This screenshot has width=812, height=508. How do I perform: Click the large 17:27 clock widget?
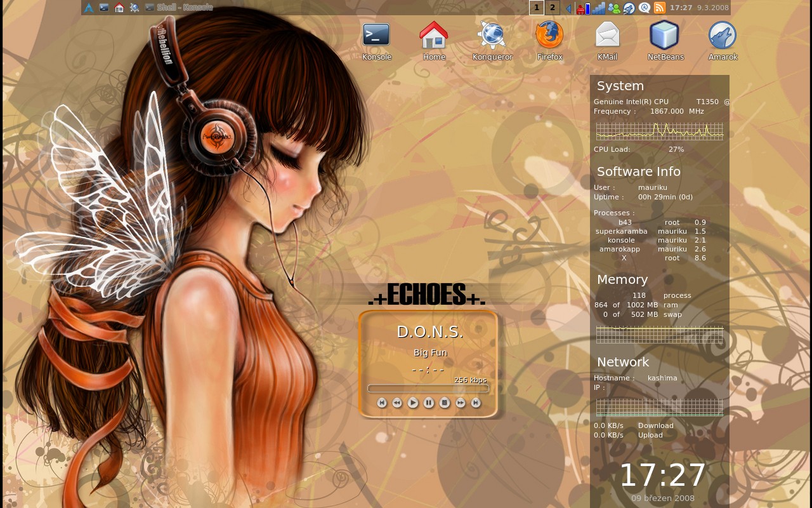tap(662, 476)
